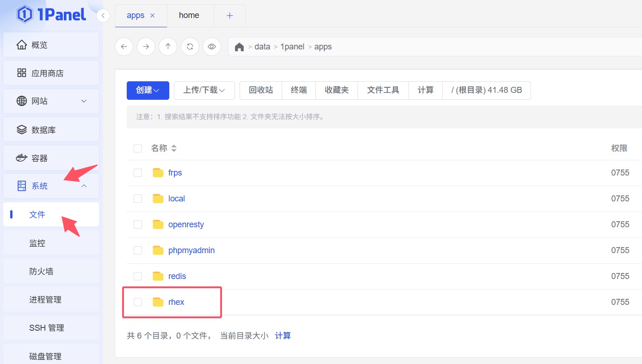The height and width of the screenshot is (364, 642).
Task: Open the 收藏夹 favorites
Action: tap(337, 91)
